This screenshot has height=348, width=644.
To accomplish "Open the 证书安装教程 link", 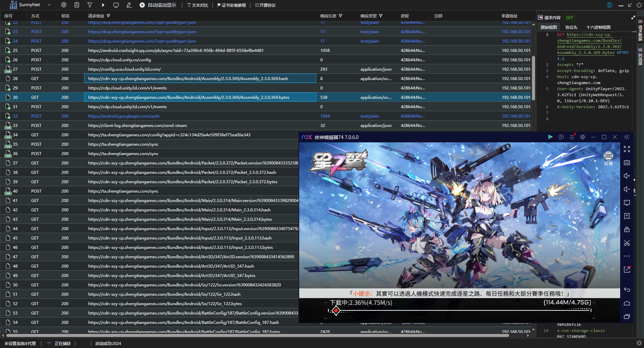I will pyautogui.click(x=232, y=5).
